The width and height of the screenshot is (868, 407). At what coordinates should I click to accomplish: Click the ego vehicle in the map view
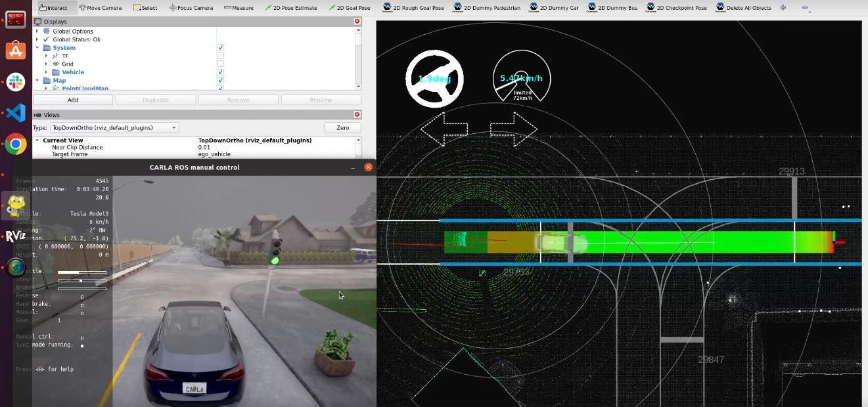(x=561, y=244)
